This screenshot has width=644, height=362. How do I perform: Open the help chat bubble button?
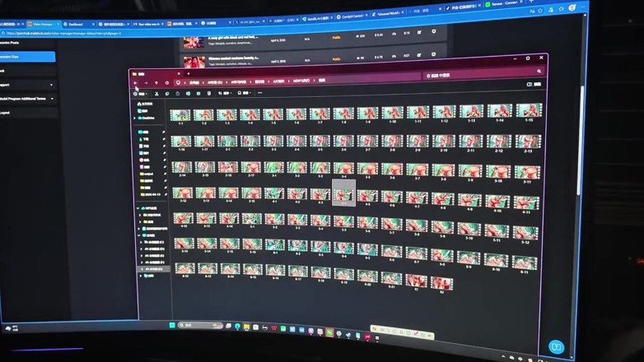556,347
